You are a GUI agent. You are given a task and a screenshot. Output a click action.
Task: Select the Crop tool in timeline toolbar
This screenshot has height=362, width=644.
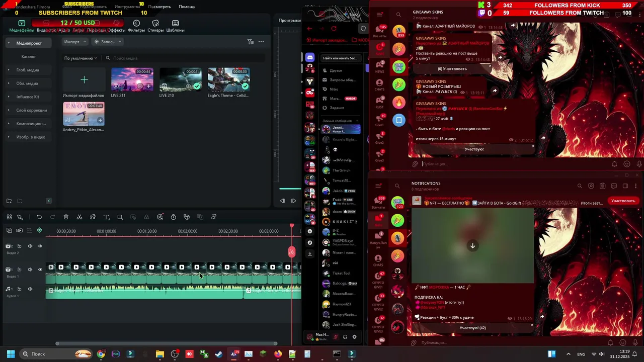pyautogui.click(x=120, y=217)
